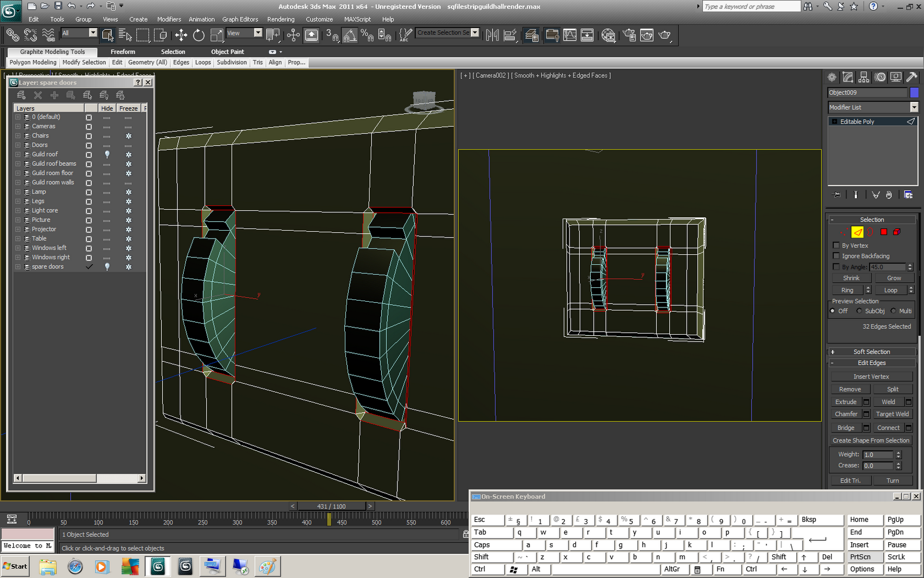The height and width of the screenshot is (578, 924).
Task: Switch to the Freeform ribbon tab
Action: pyautogui.click(x=123, y=51)
